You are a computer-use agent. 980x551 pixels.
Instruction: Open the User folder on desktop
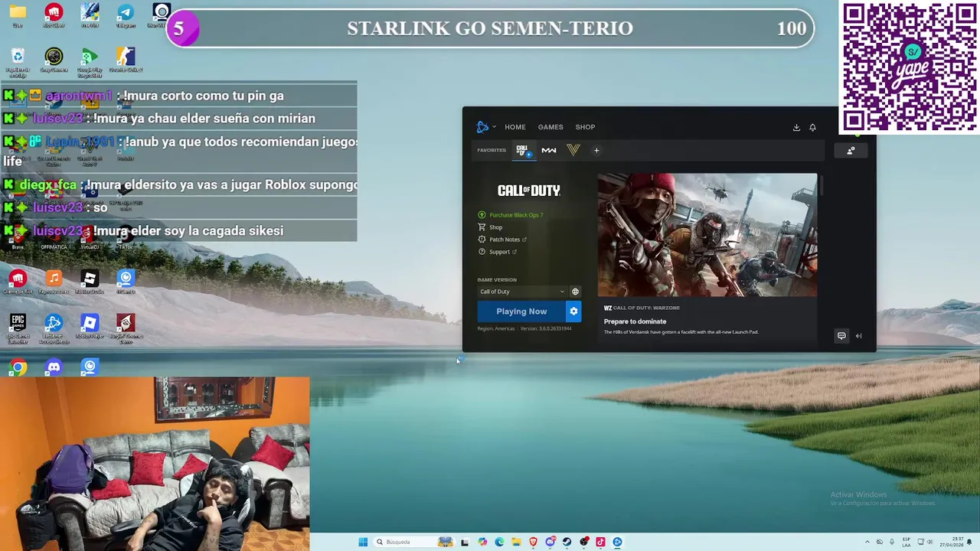[18, 15]
